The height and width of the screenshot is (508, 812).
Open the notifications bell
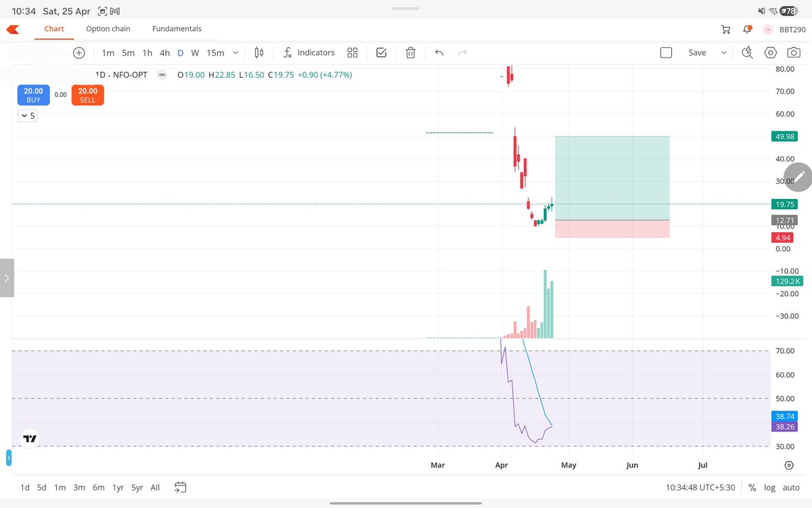(x=747, y=29)
